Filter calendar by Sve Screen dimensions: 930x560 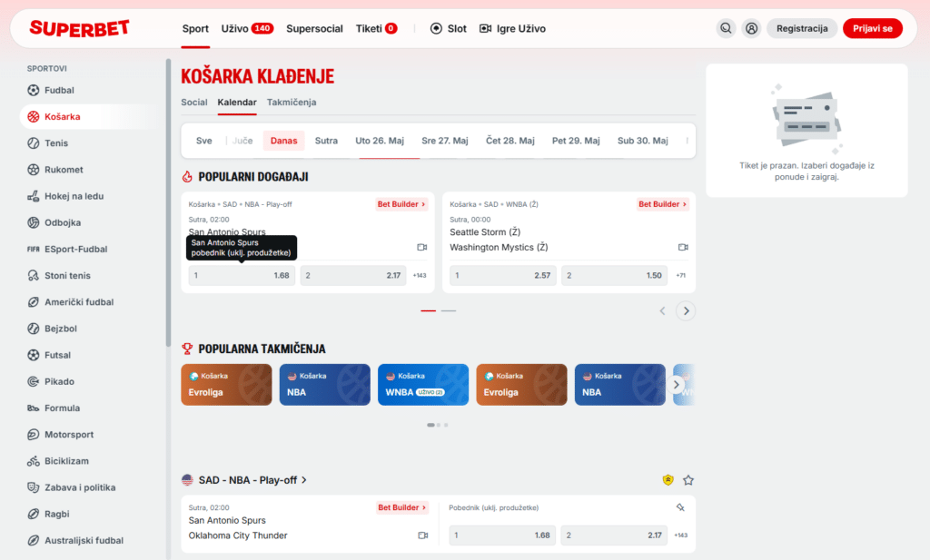tap(204, 141)
